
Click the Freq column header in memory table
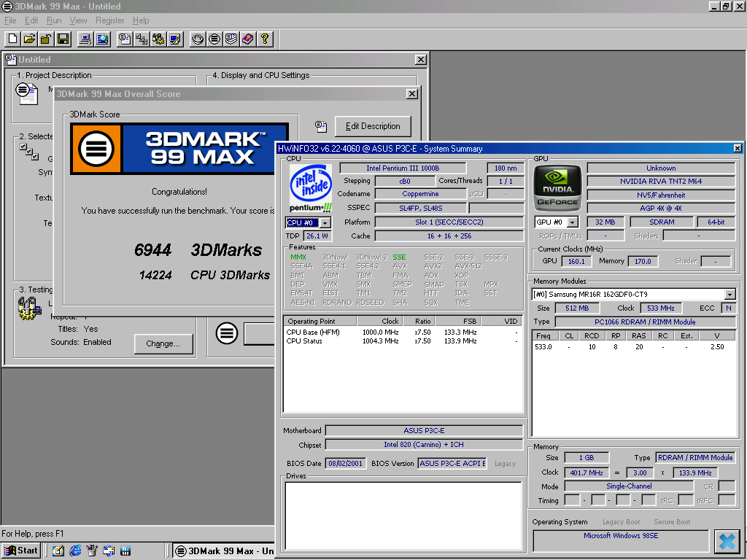(x=545, y=335)
